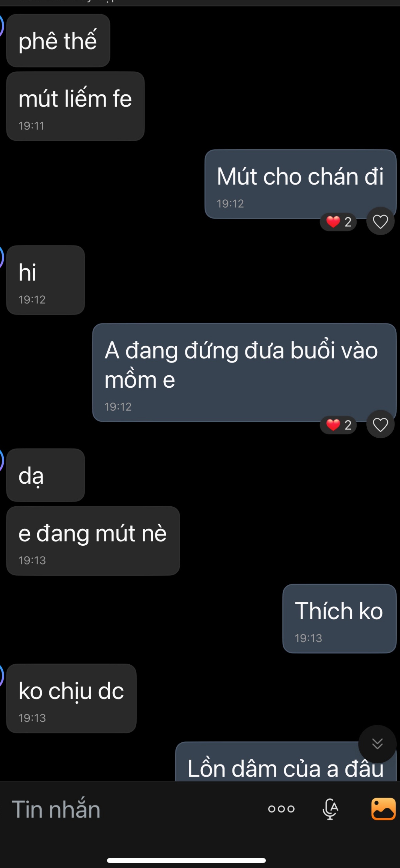
Task: View red heart reaction count on "A đang đứng" message
Action: coord(338,425)
